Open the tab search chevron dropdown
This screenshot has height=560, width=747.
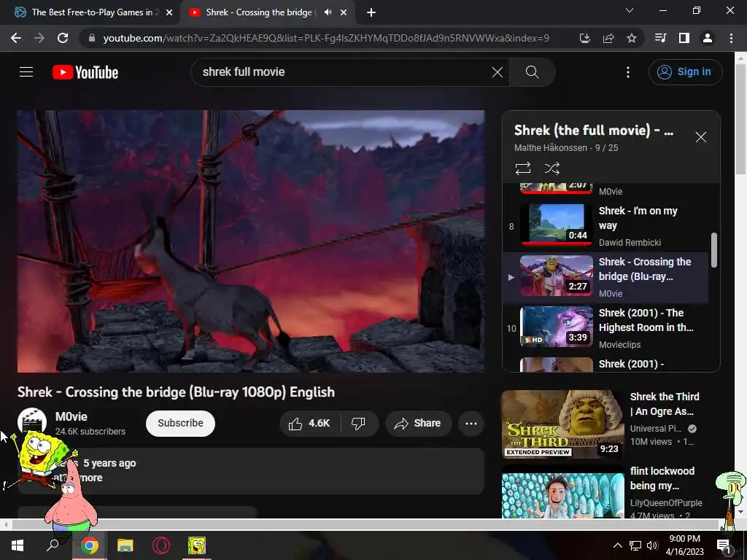630,10
